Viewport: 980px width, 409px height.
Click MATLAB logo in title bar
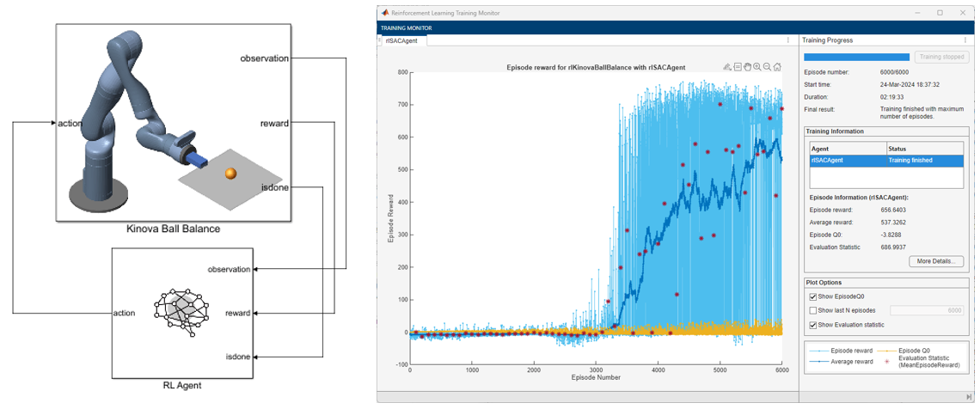[384, 13]
